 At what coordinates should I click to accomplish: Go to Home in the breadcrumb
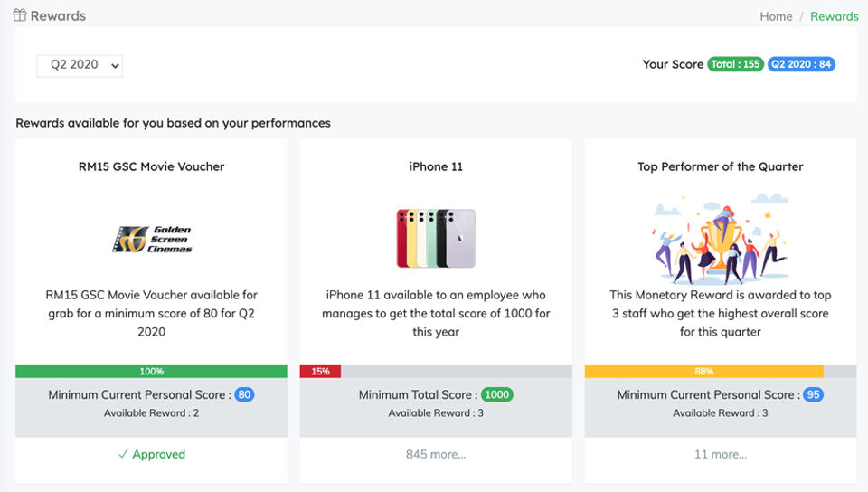[x=776, y=16]
